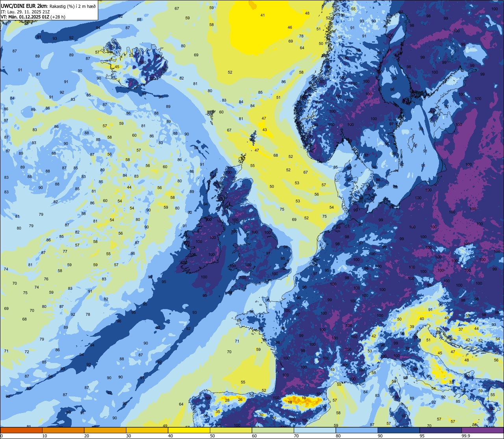Image resolution: width=504 pixels, height=439 pixels.
Task: Click the 'VT: Mán. 01.12.2025 01Z (+28 h)' line
Action: (33, 17)
